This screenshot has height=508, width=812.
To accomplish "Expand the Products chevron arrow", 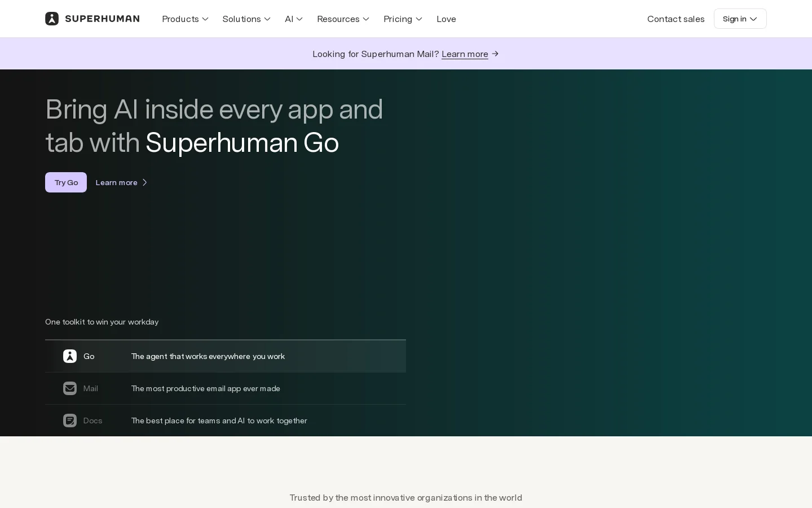I will (x=205, y=19).
